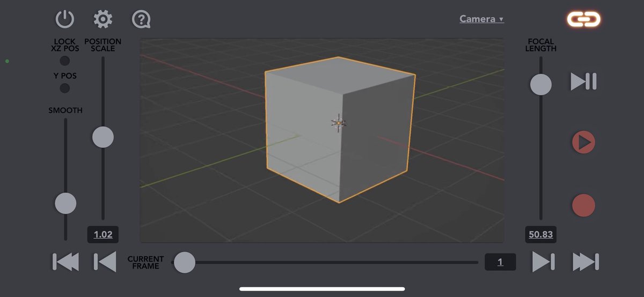Tap the power icon
The image size is (644, 297).
point(65,20)
